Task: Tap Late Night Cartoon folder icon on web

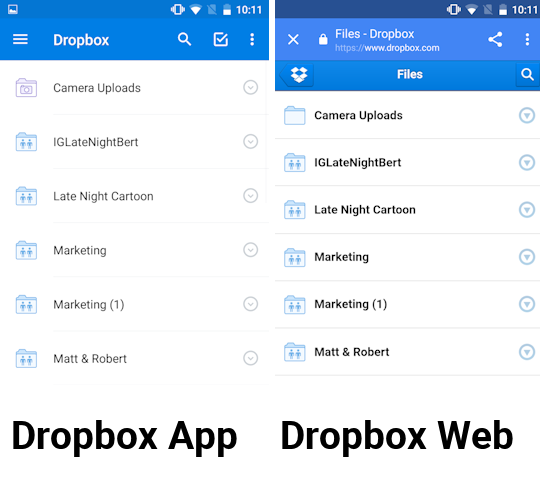Action: point(294,210)
